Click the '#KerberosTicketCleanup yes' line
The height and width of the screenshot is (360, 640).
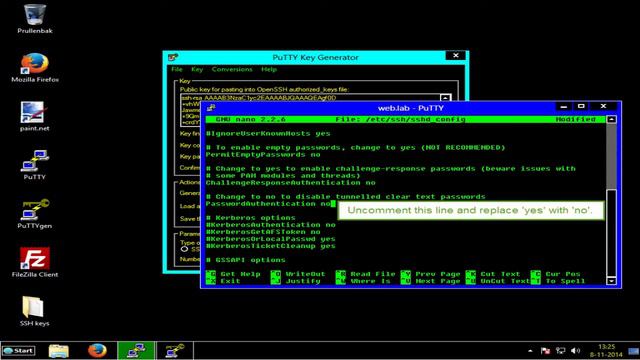[x=270, y=246]
